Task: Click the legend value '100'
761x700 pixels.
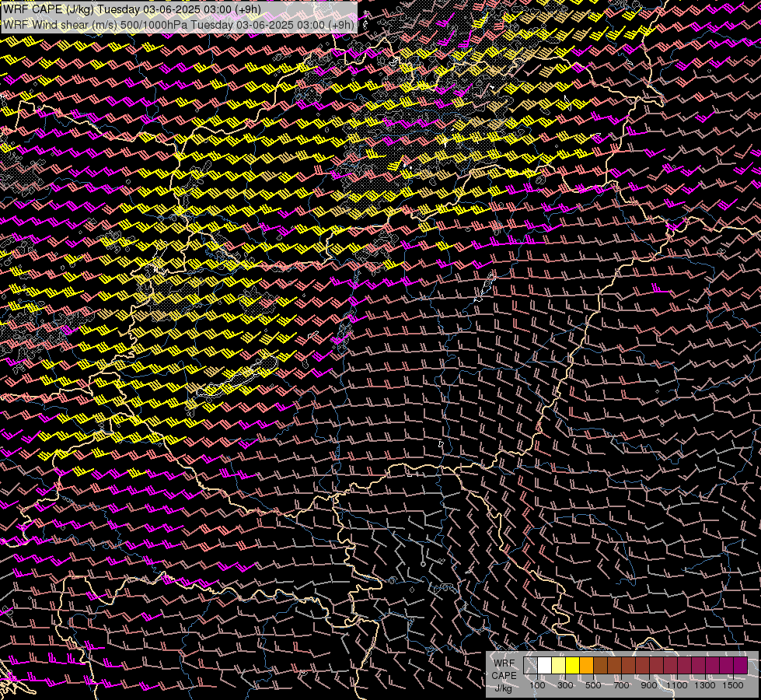Action: 537,685
